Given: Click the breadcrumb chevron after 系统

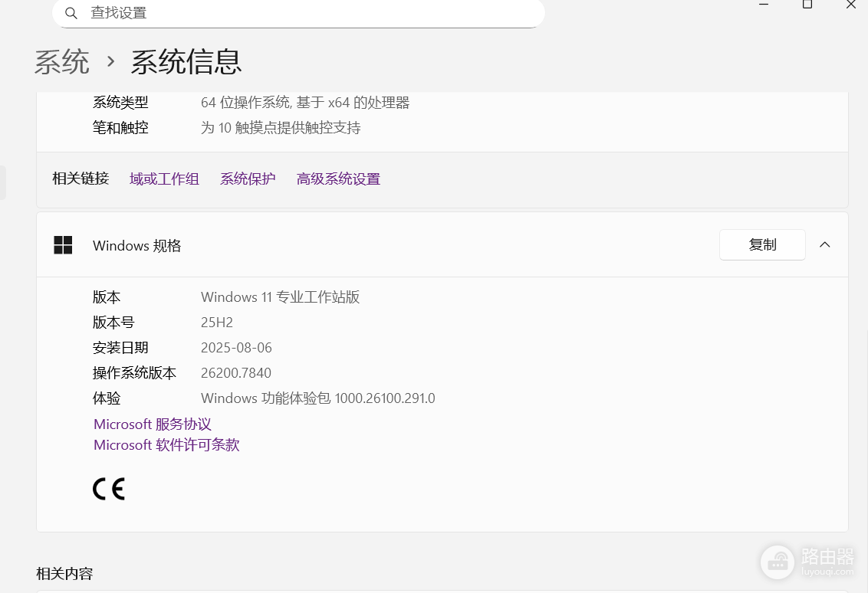Looking at the screenshot, I should click(110, 61).
